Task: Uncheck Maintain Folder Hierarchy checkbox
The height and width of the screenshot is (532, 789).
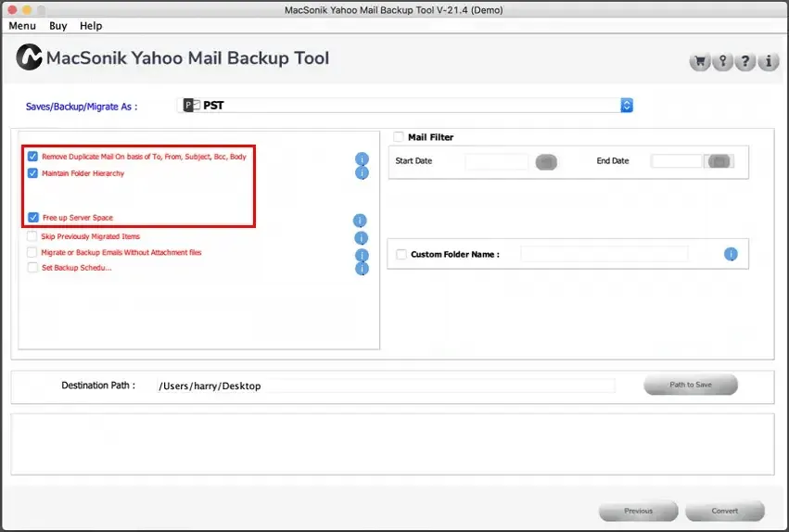Action: click(32, 173)
